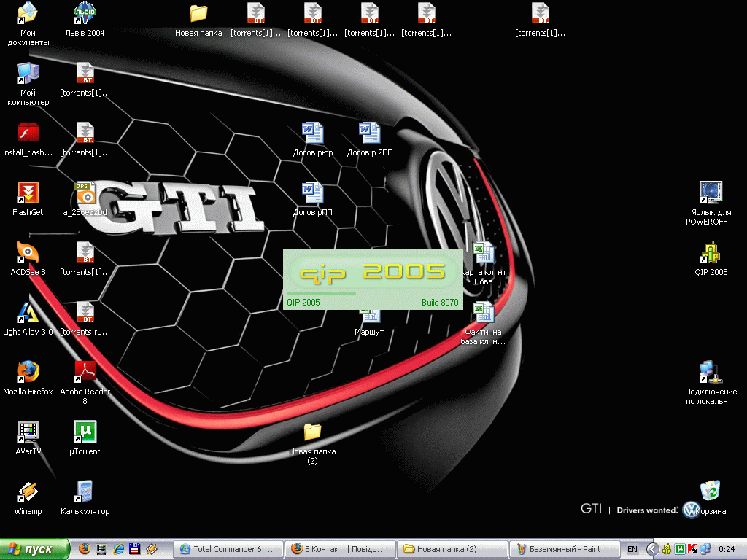Click the 0:24 system clock
Viewport: 747px width, 560px height.
[727, 549]
